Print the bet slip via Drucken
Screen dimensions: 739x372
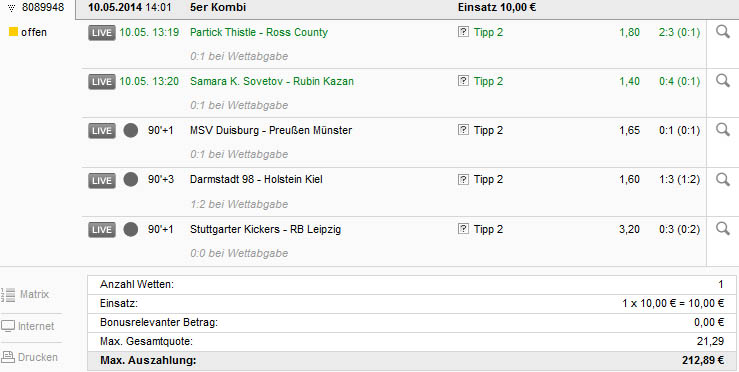tap(29, 357)
